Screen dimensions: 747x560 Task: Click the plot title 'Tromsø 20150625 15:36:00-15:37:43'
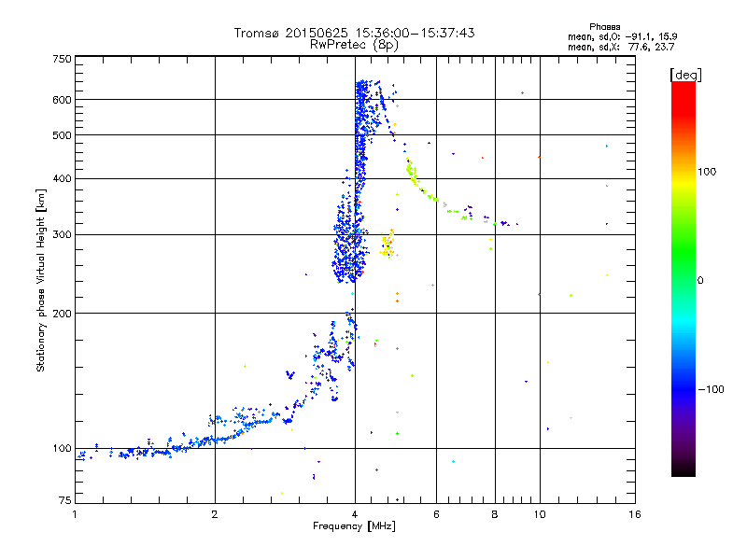pyautogui.click(x=354, y=33)
